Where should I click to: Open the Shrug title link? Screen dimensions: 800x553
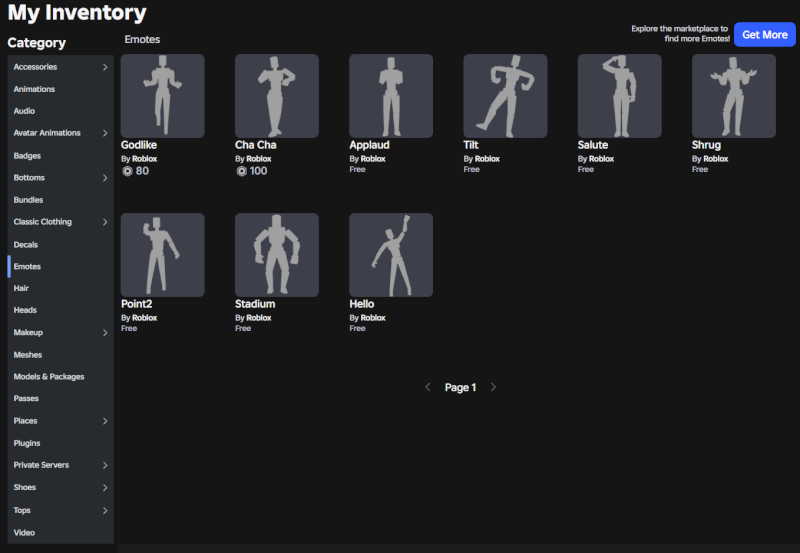coord(706,145)
